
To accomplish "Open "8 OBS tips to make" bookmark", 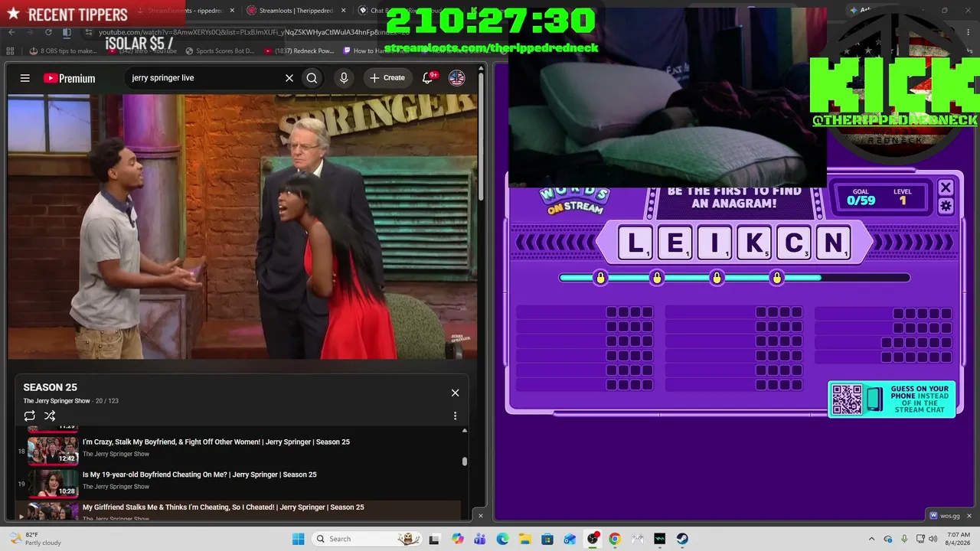I will [64, 51].
